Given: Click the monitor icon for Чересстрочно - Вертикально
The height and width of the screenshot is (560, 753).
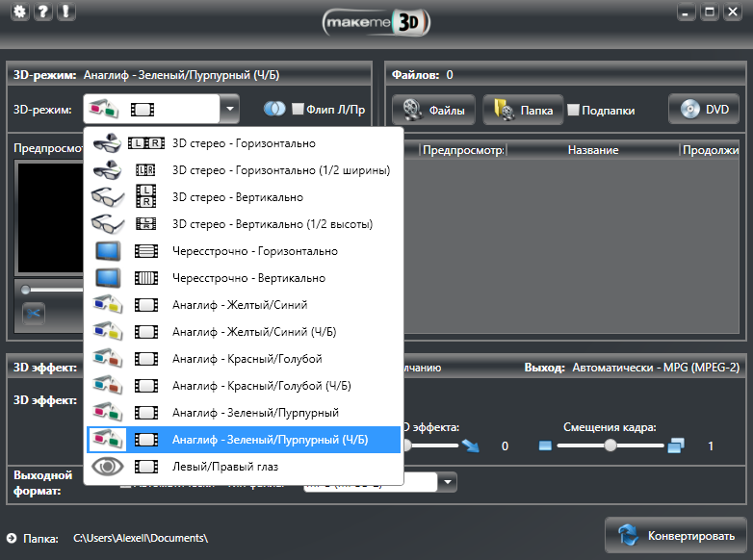Looking at the screenshot, I should click(108, 278).
